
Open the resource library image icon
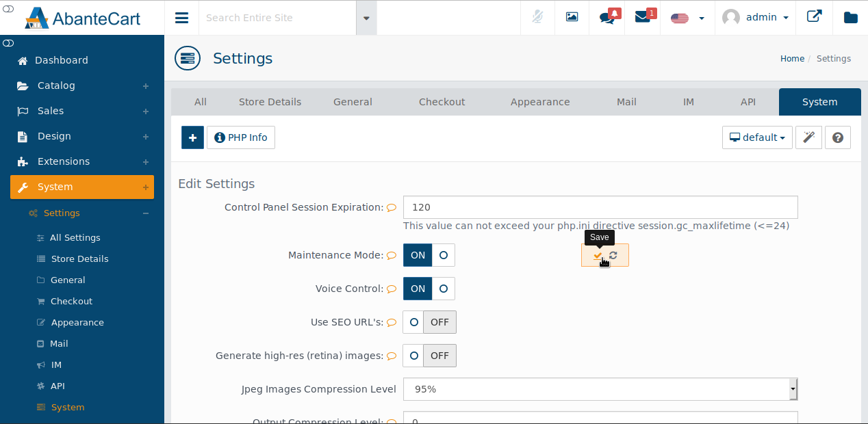click(572, 18)
